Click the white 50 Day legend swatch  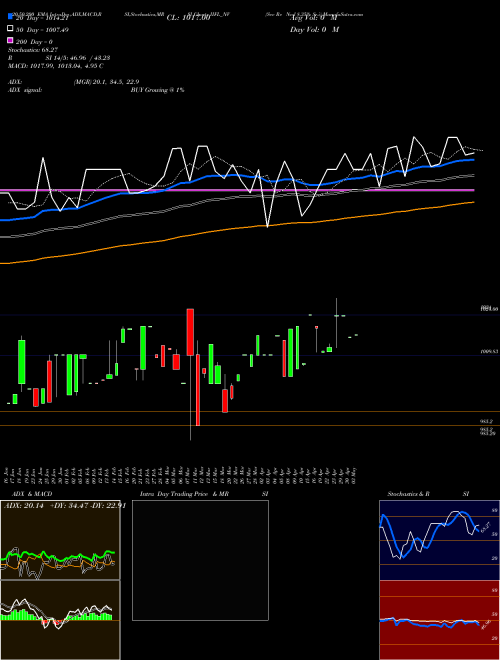coord(11,29)
